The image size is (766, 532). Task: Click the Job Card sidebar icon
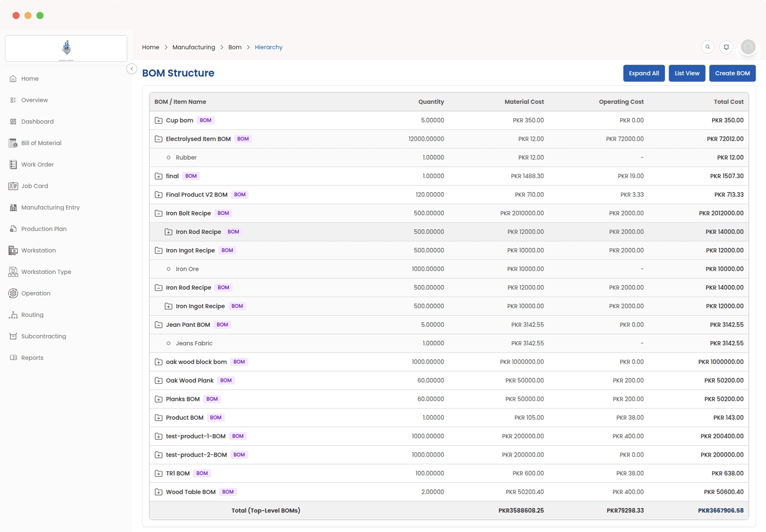pos(13,186)
